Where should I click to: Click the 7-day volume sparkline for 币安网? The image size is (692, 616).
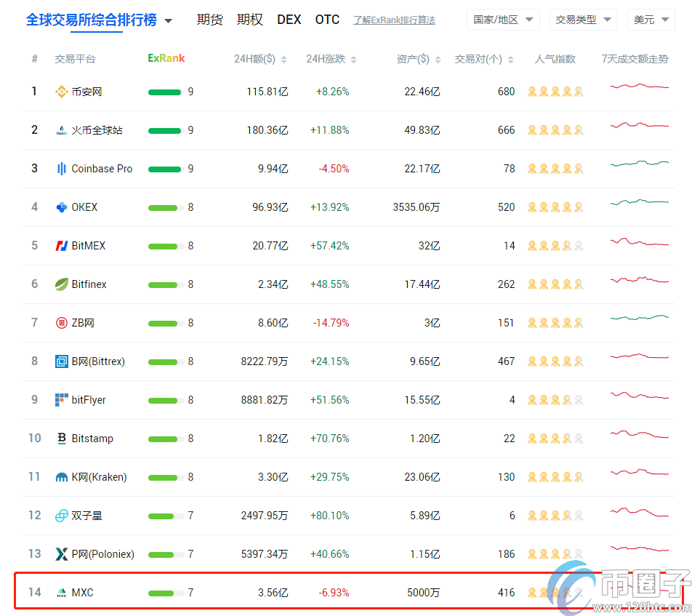(640, 86)
